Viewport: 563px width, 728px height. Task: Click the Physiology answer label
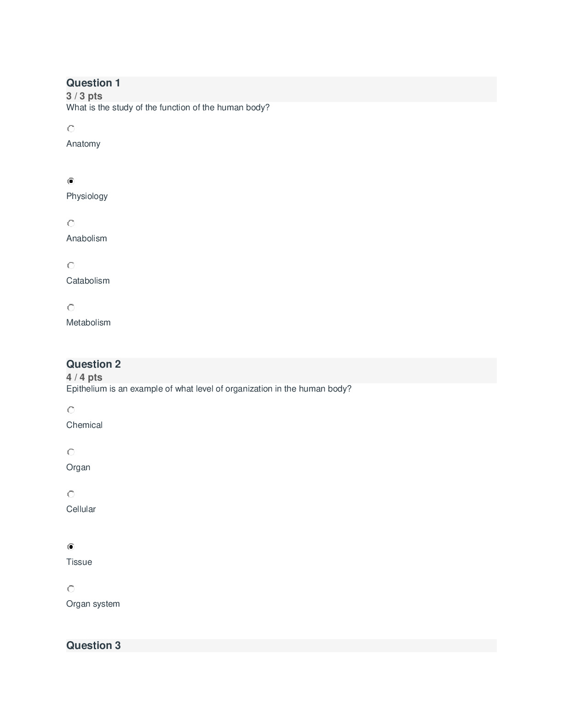coord(87,196)
